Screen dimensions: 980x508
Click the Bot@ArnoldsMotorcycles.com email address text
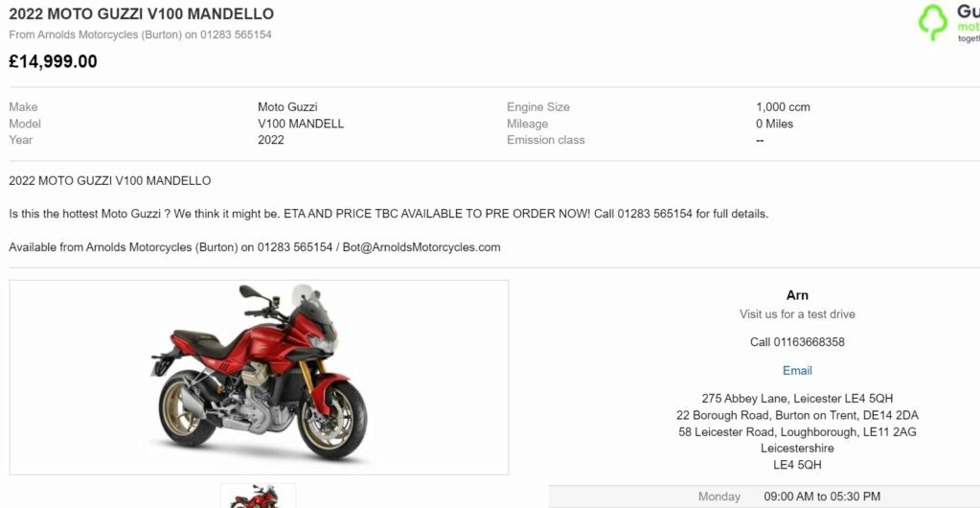click(422, 247)
